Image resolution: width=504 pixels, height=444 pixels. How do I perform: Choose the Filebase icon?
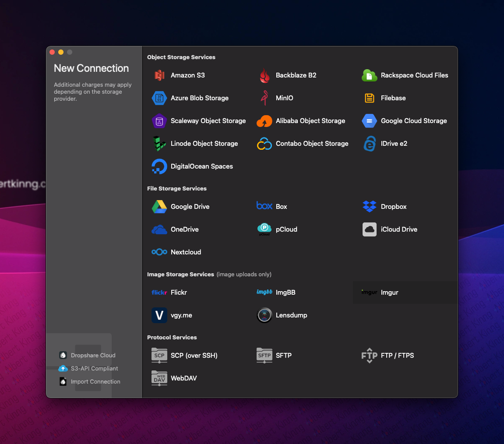[x=369, y=98]
